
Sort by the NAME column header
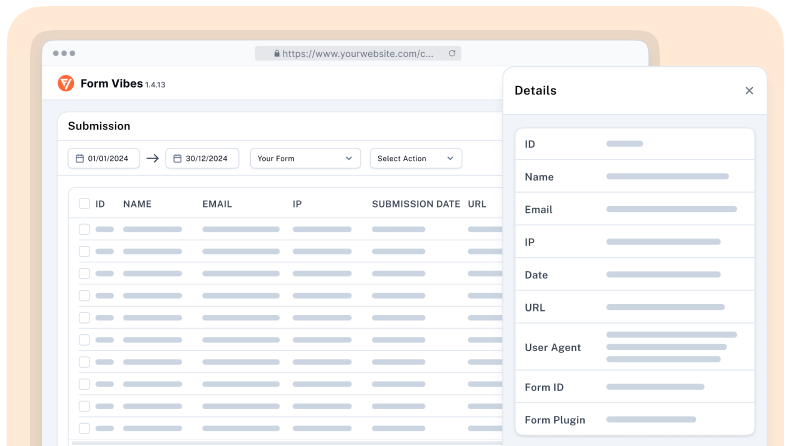click(x=137, y=204)
